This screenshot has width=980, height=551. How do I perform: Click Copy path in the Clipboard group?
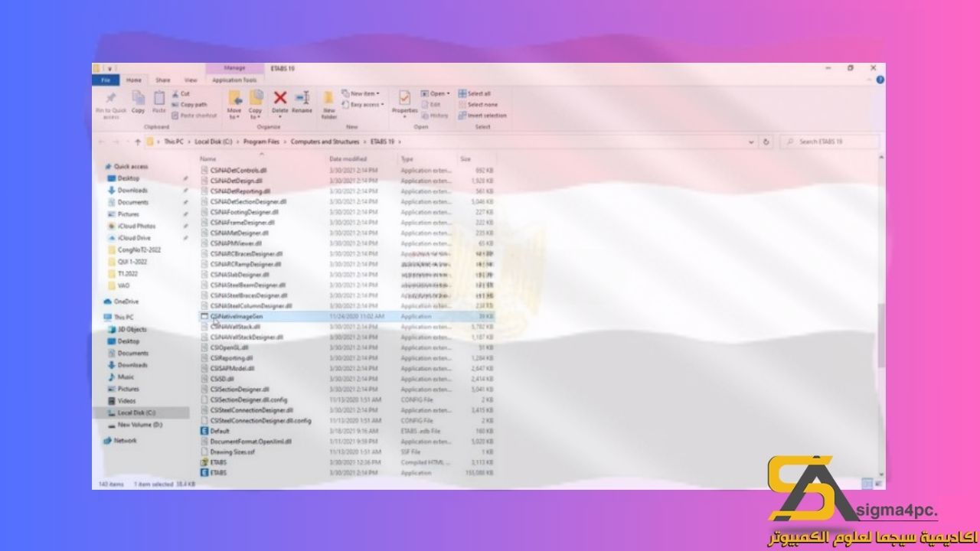coord(189,104)
